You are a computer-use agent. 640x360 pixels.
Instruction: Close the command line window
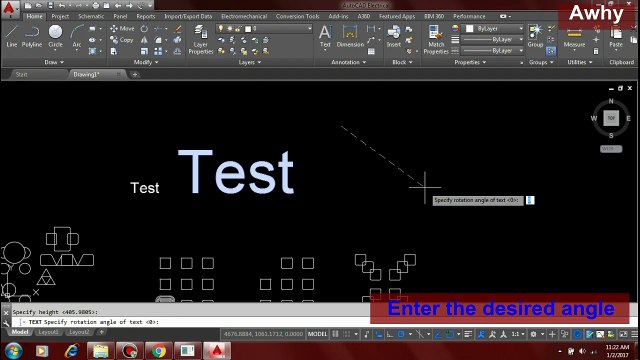(6, 313)
